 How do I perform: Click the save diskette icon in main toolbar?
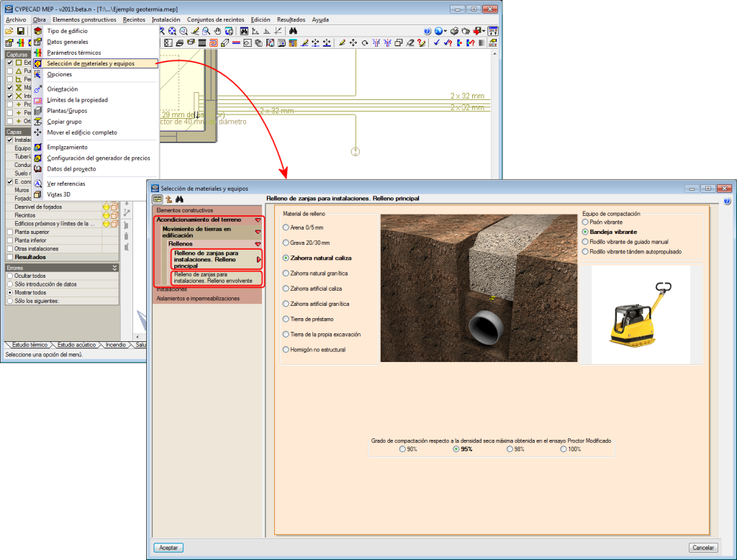coord(21,32)
